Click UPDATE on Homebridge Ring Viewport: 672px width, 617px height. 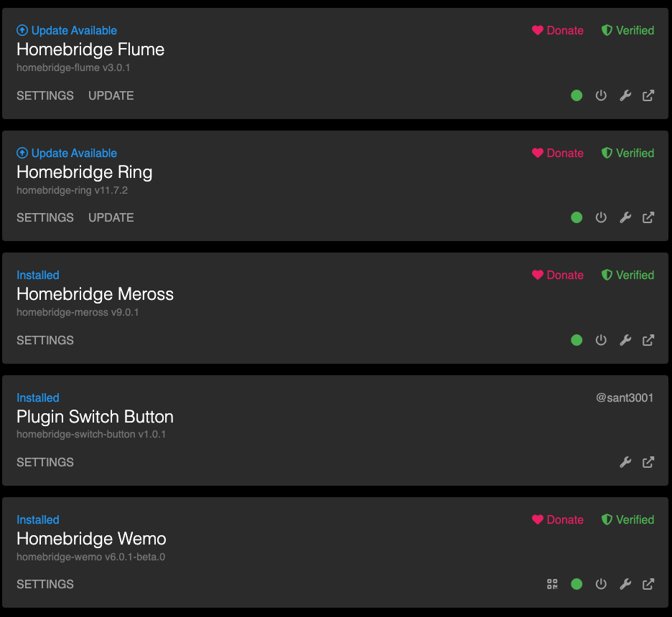(x=111, y=217)
